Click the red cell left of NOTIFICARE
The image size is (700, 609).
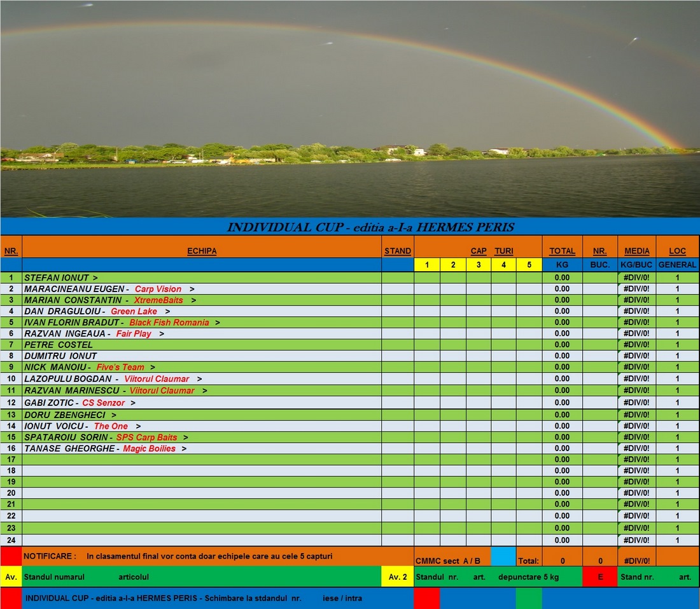coord(11,556)
